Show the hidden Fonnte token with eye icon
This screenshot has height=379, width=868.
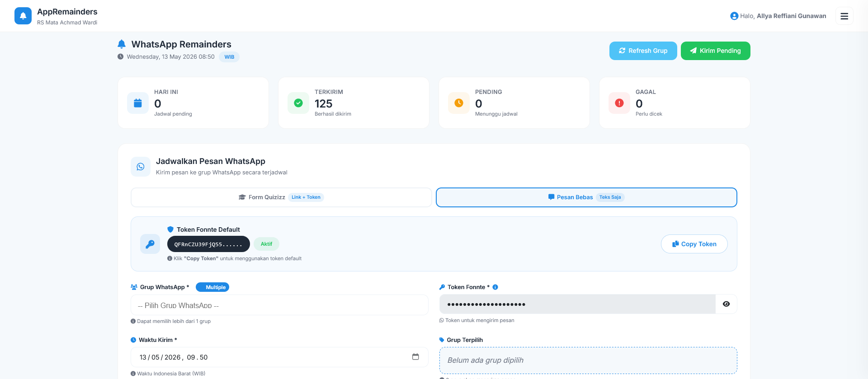(x=726, y=304)
